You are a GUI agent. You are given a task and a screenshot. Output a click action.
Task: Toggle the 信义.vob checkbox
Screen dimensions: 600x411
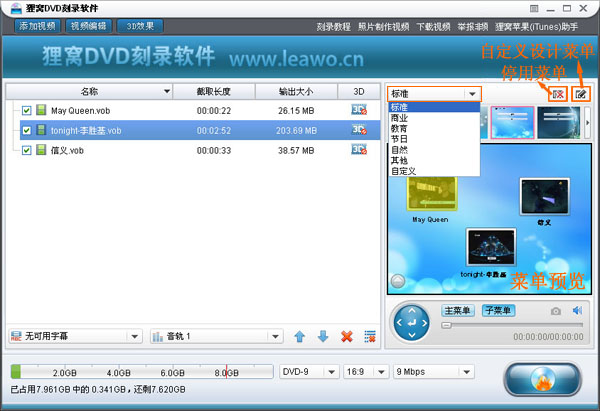(26, 150)
